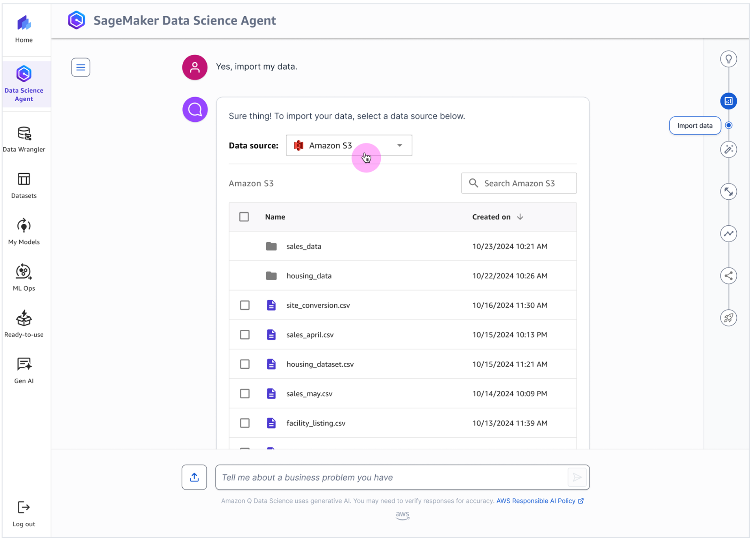Open Gen AI section

(x=24, y=370)
